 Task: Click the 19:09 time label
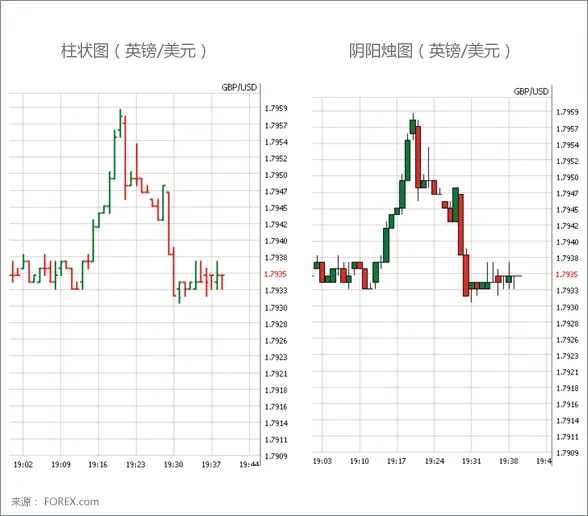click(x=61, y=465)
